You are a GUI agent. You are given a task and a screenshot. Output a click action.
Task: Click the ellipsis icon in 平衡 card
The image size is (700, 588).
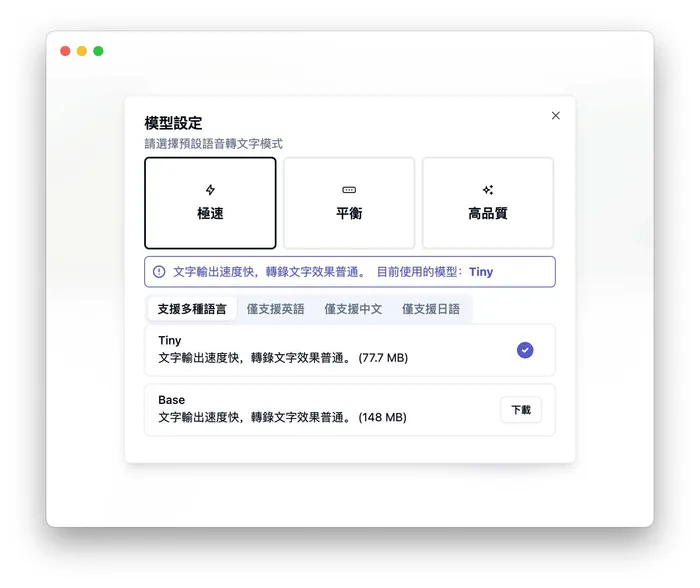coord(349,190)
